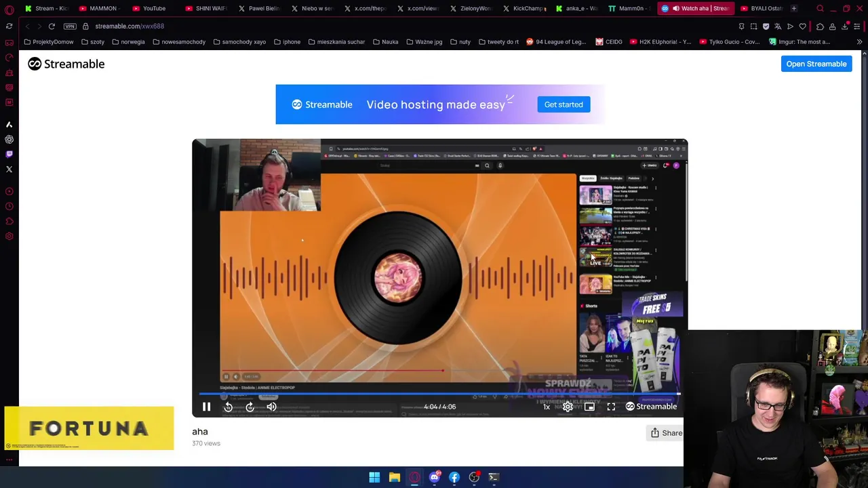Skip forward ten seconds in video

pos(250,407)
